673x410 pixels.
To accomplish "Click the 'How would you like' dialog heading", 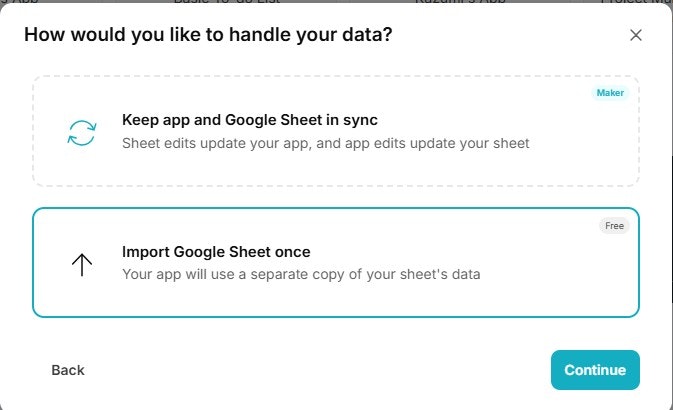I will (x=208, y=35).
